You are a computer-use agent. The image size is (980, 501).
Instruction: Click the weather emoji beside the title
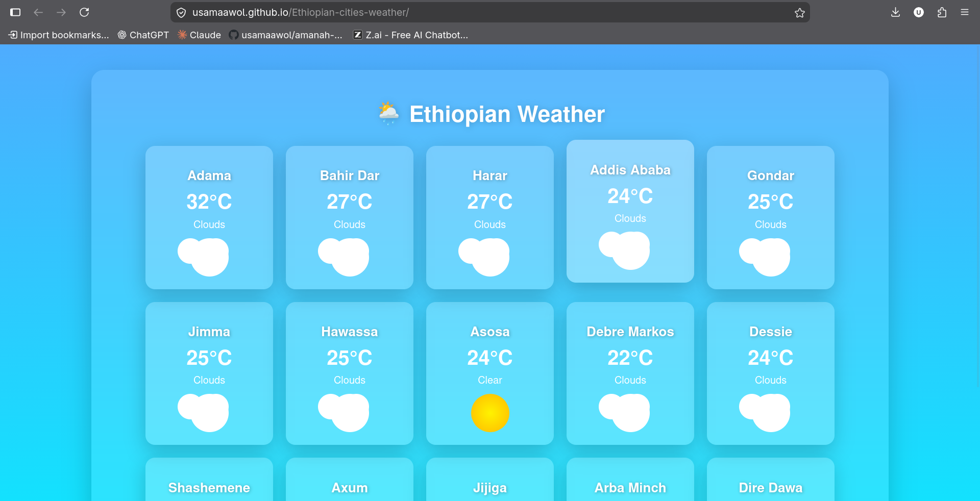click(x=388, y=113)
